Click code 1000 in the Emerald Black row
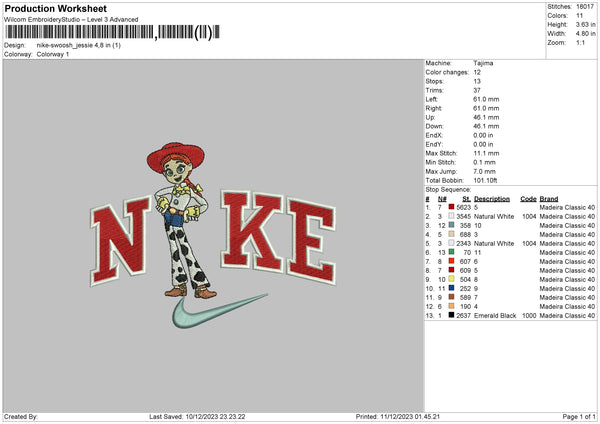 pyautogui.click(x=529, y=315)
